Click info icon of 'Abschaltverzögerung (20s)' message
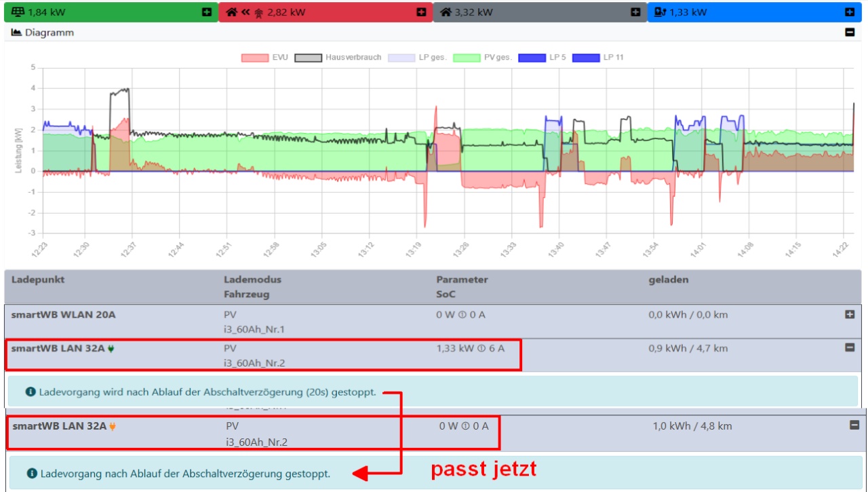Screen dimensions: 868x492 pyautogui.click(x=31, y=392)
